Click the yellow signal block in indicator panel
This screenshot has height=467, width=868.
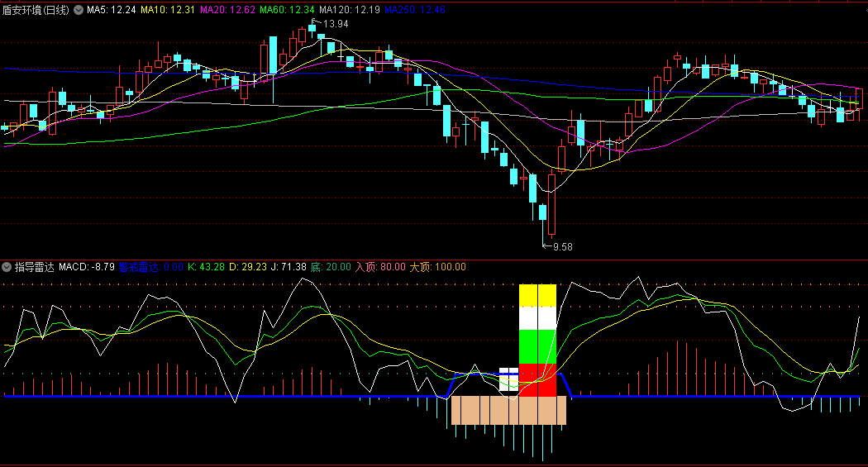click(x=537, y=295)
